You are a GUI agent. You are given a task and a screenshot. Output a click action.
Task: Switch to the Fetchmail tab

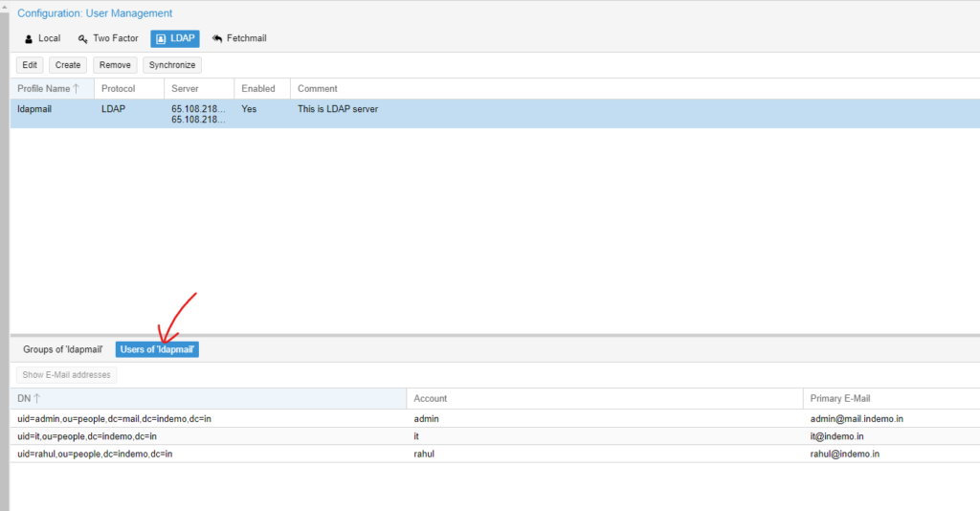tap(239, 38)
